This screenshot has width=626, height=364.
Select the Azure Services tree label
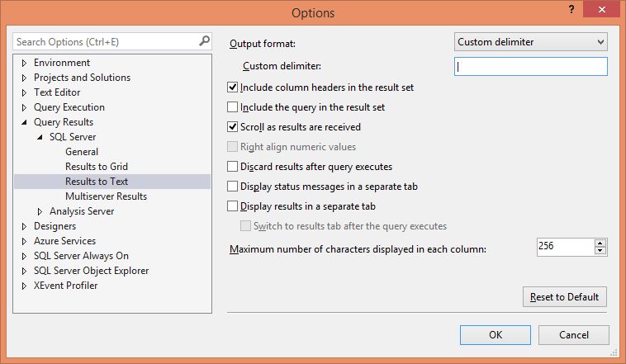[x=64, y=241]
